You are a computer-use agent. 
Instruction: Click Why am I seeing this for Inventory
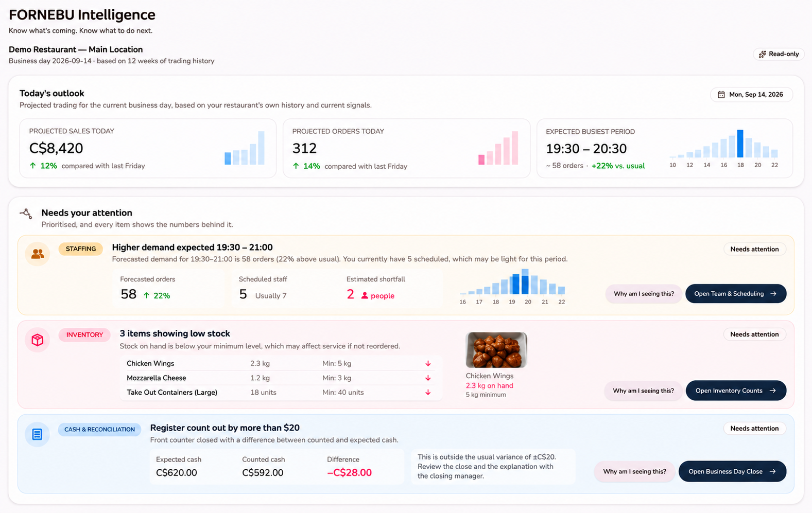pyautogui.click(x=643, y=391)
